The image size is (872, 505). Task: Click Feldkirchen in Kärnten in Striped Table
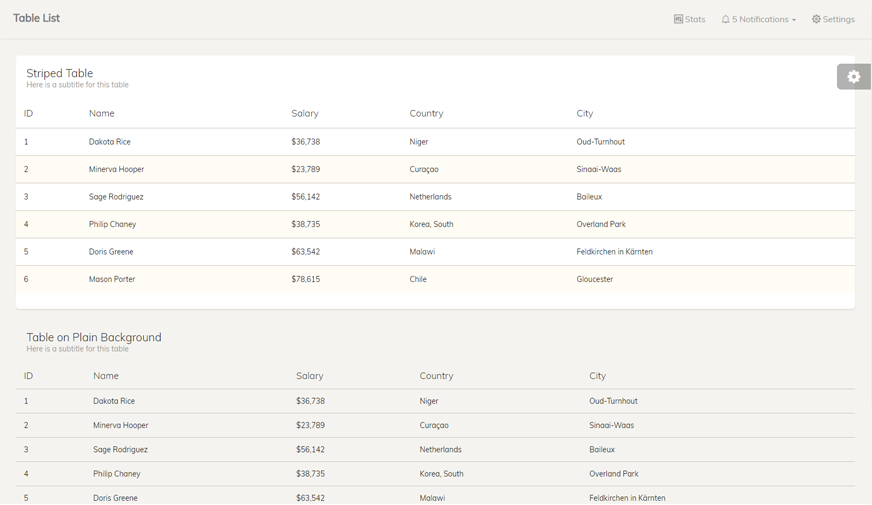click(x=614, y=252)
